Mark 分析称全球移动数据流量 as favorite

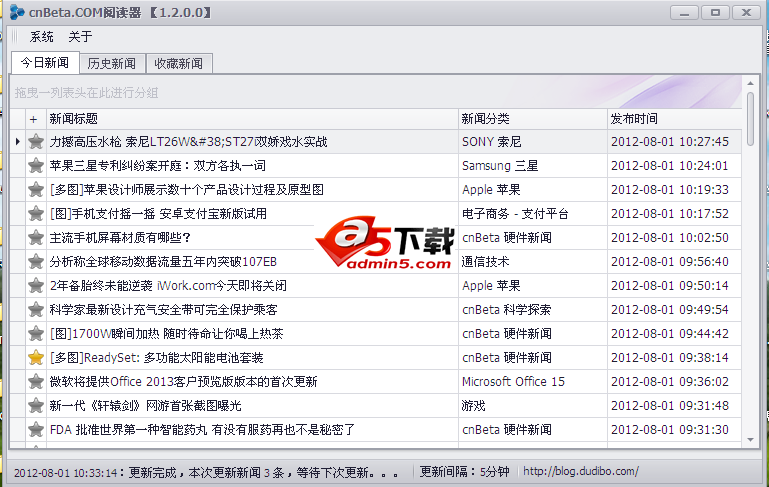(x=36, y=262)
